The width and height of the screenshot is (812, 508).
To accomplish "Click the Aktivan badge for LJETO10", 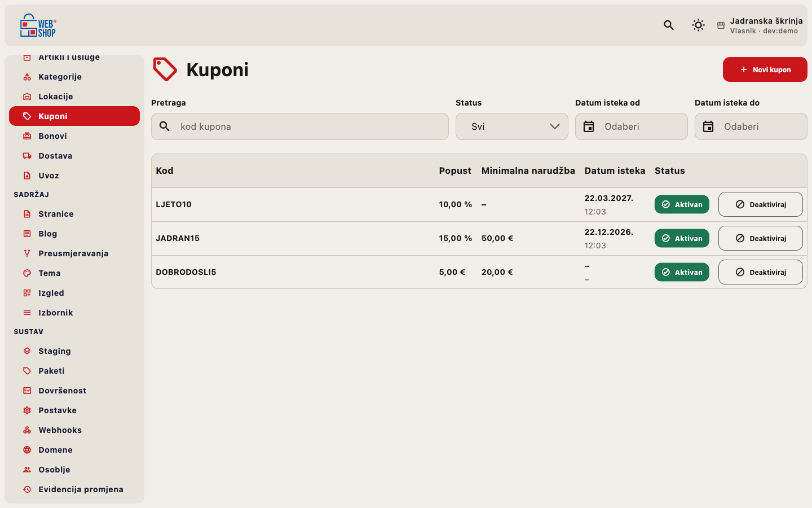I will 682,204.
